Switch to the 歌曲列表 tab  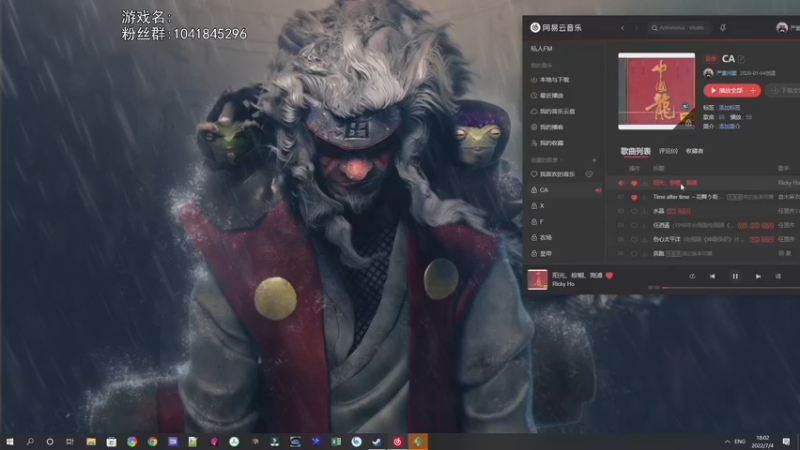point(635,152)
